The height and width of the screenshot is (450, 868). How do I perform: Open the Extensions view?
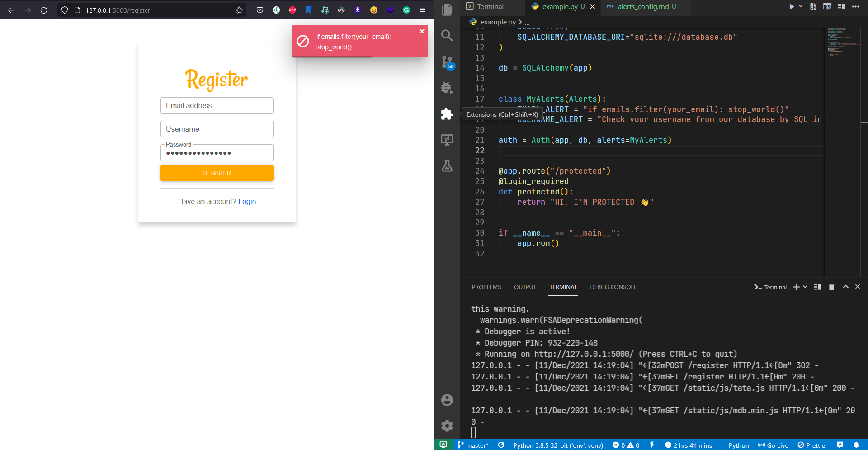tap(447, 114)
